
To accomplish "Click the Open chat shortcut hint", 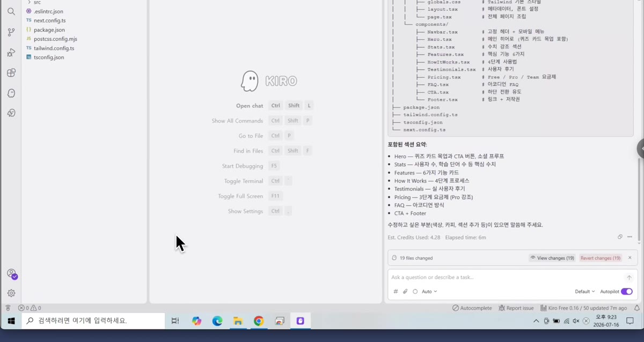I will (x=250, y=106).
